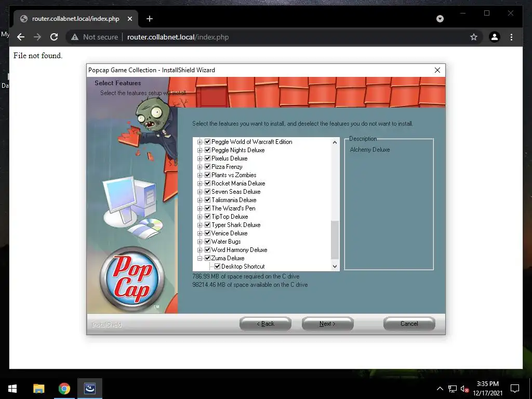
Task: Click the muted volume tray icon
Action: [464, 389]
